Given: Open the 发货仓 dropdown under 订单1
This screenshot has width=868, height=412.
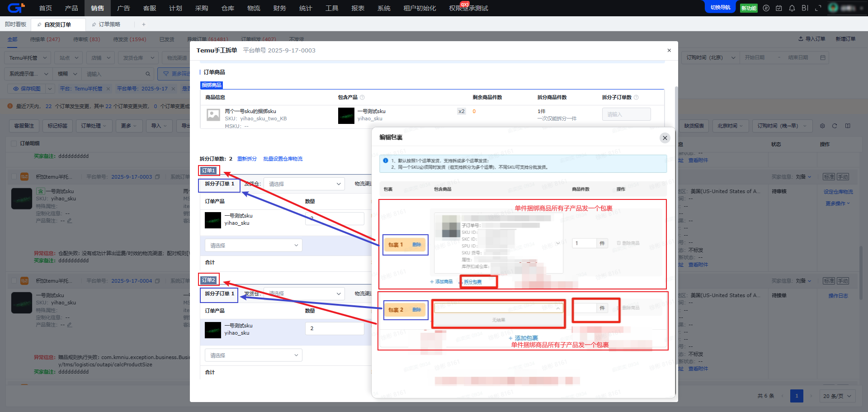Looking at the screenshot, I should pos(304,184).
